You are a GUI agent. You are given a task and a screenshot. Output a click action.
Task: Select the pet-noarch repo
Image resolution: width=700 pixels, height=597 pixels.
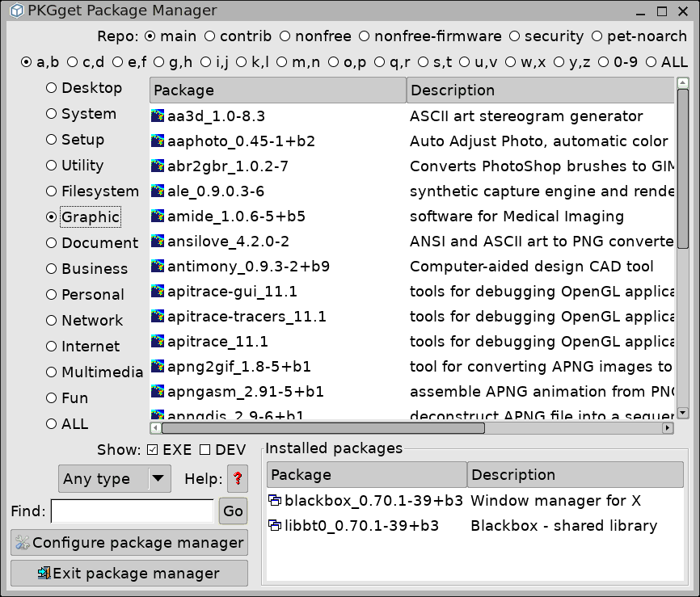[x=639, y=36]
